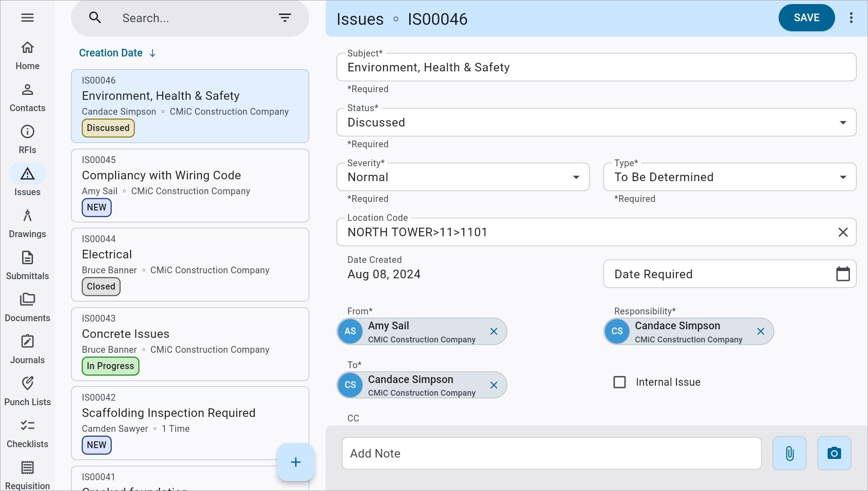Click the IS00046 breadcrumb title
The height and width of the screenshot is (491, 868).
pyautogui.click(x=438, y=19)
